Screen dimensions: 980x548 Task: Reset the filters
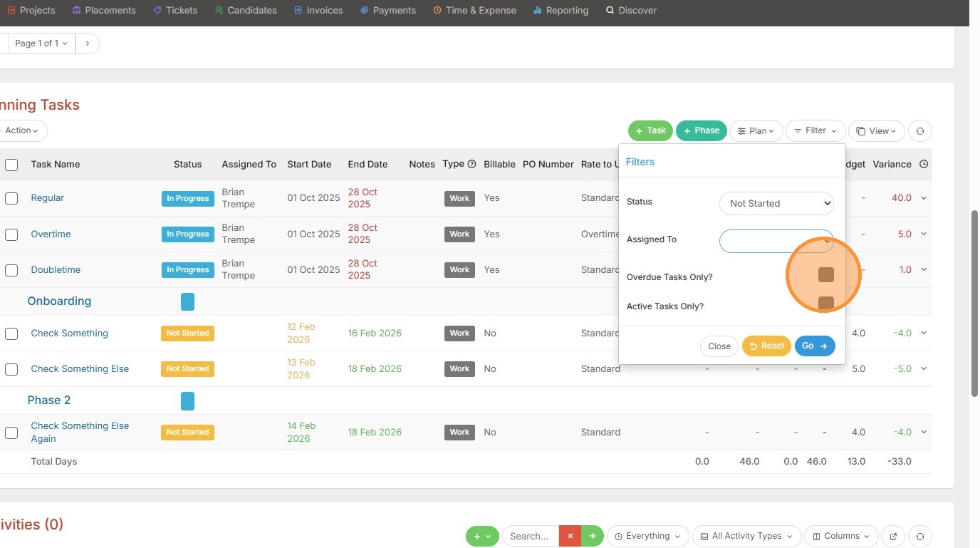766,346
